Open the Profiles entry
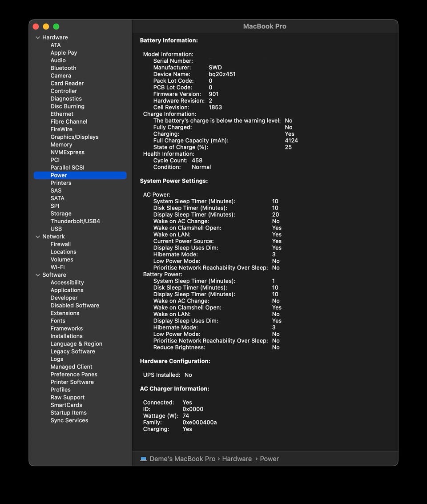427x504 pixels. 60,390
